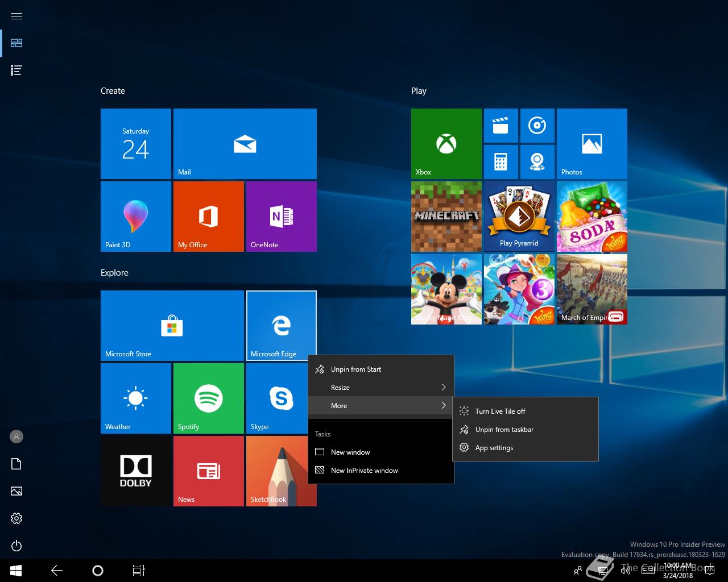This screenshot has height=582, width=728.
Task: Expand the Resize submenu
Action: (381, 388)
